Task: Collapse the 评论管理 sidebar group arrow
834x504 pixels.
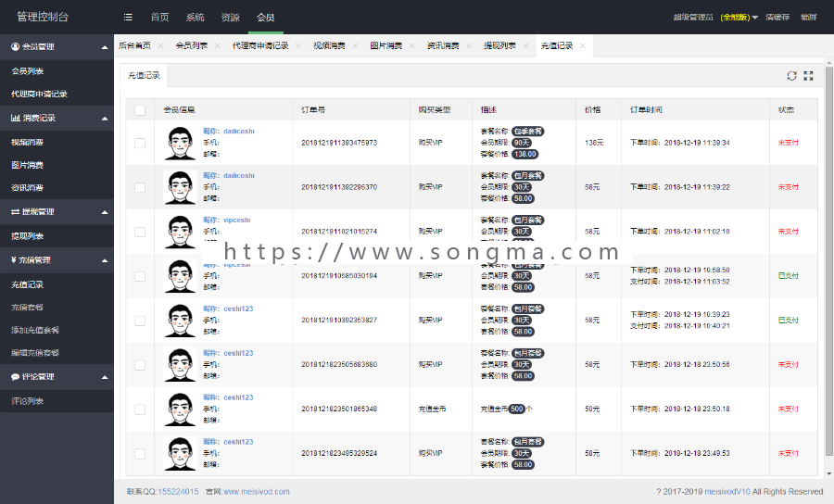Action: pos(104,377)
